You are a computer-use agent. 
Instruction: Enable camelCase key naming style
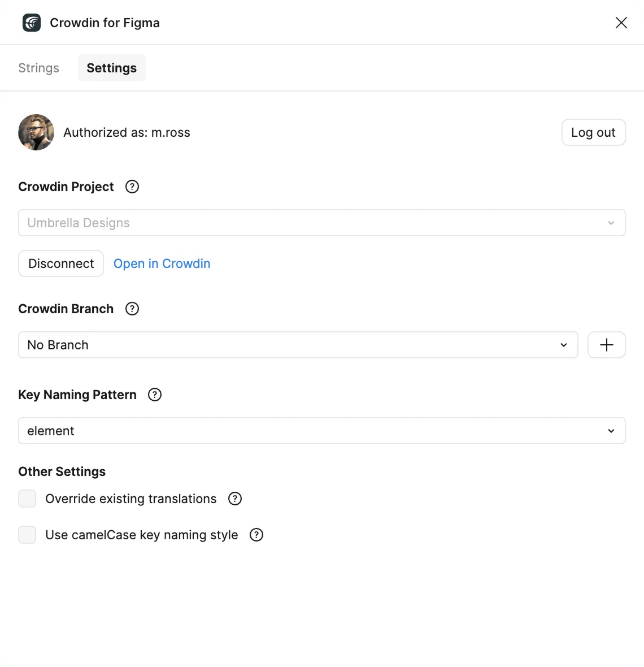(27, 535)
